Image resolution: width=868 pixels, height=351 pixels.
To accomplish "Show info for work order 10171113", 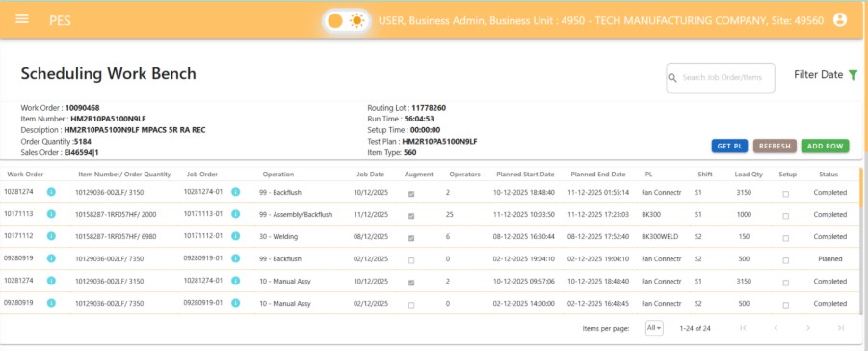I will [x=51, y=214].
